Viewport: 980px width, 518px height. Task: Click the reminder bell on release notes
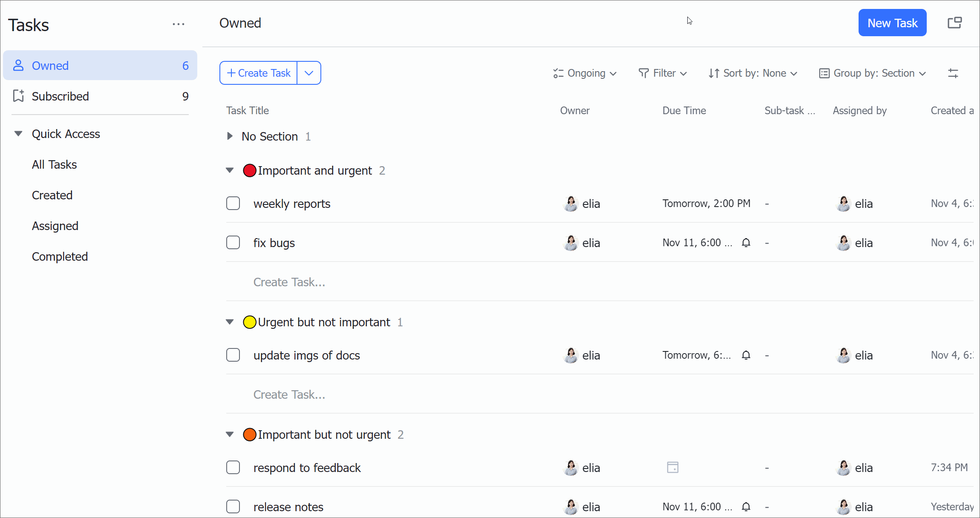click(x=746, y=507)
